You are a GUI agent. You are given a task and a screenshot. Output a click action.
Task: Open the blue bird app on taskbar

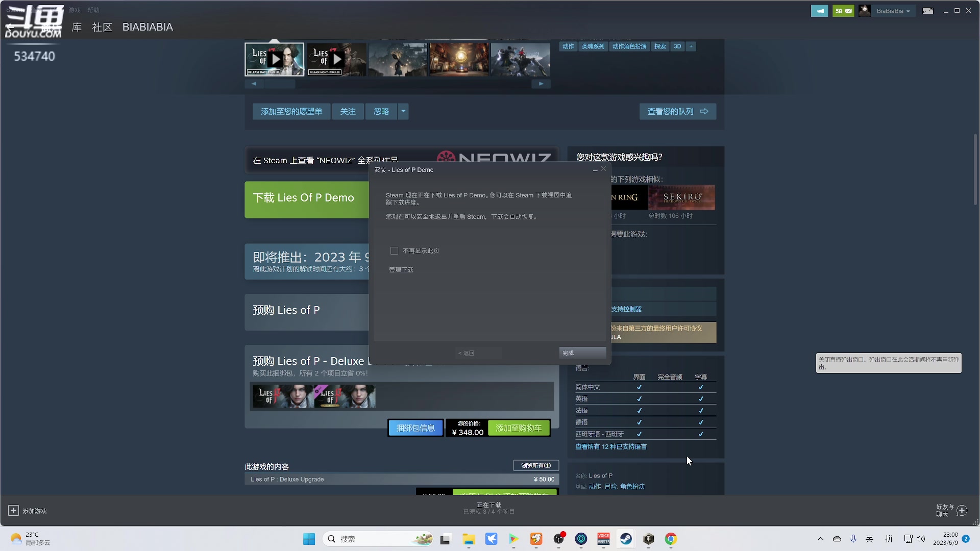(491, 539)
